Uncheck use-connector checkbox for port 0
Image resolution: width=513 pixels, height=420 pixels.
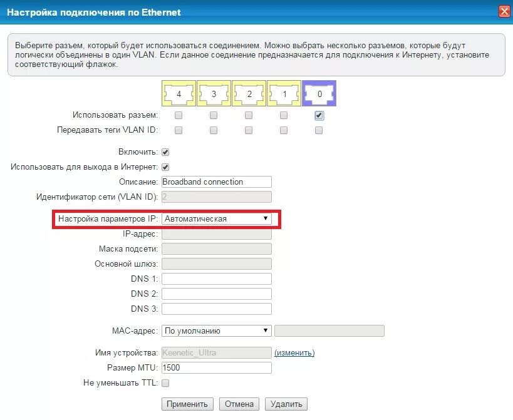point(319,115)
